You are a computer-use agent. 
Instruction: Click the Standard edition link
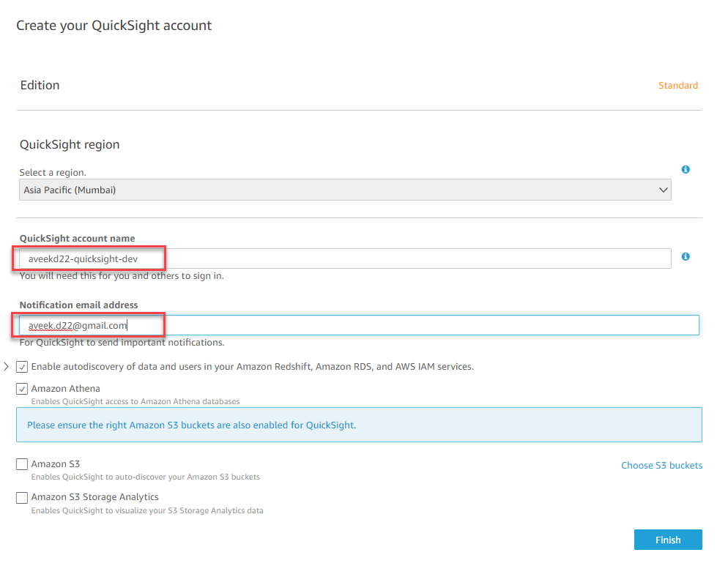tap(677, 86)
